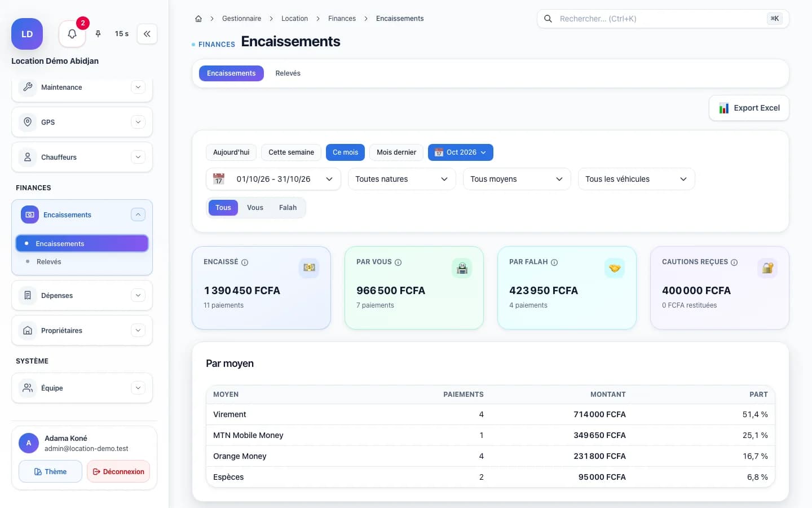Open the Tous moyens dropdown
This screenshot has width=812, height=508.
coord(517,179)
